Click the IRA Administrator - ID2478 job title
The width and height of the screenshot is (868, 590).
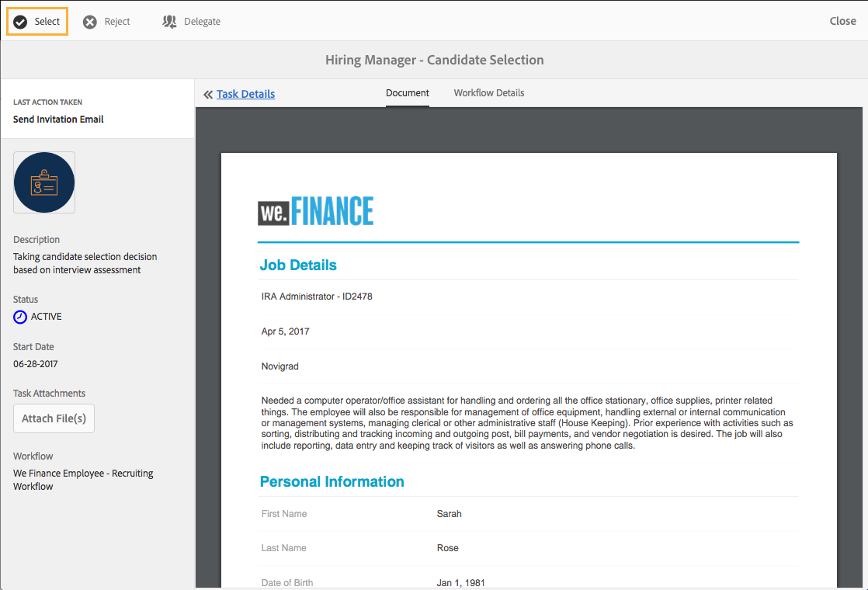317,297
